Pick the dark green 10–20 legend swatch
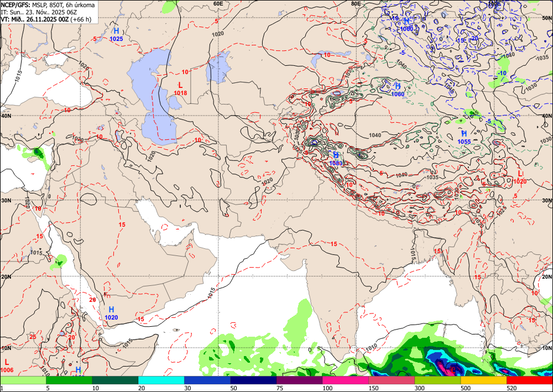553x392 pixels. click(115, 380)
